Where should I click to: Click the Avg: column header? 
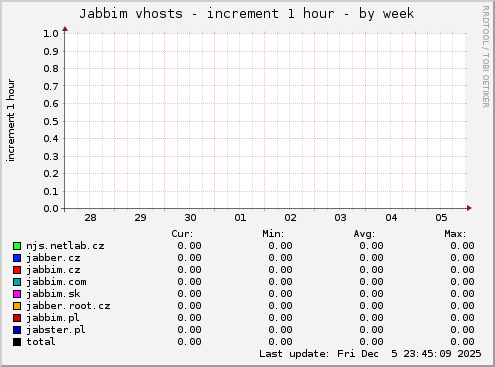364,234
